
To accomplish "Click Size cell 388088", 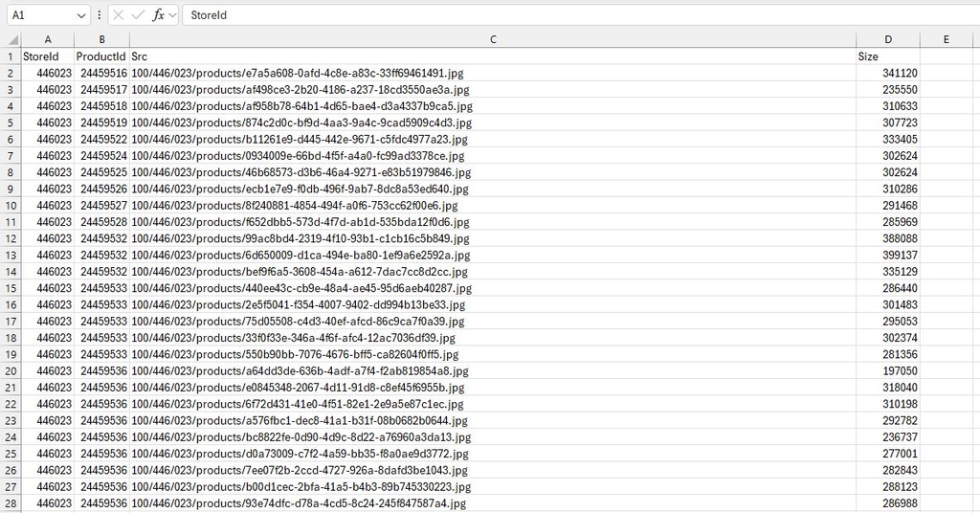I will click(x=887, y=238).
